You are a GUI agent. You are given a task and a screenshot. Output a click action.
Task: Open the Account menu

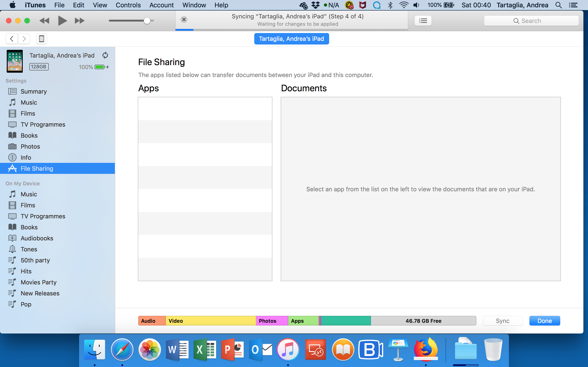[161, 5]
